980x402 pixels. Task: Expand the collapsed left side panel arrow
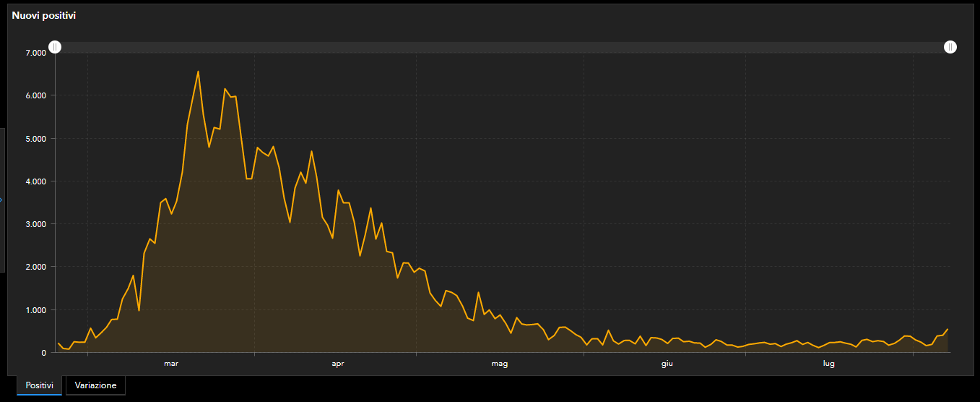(1, 200)
